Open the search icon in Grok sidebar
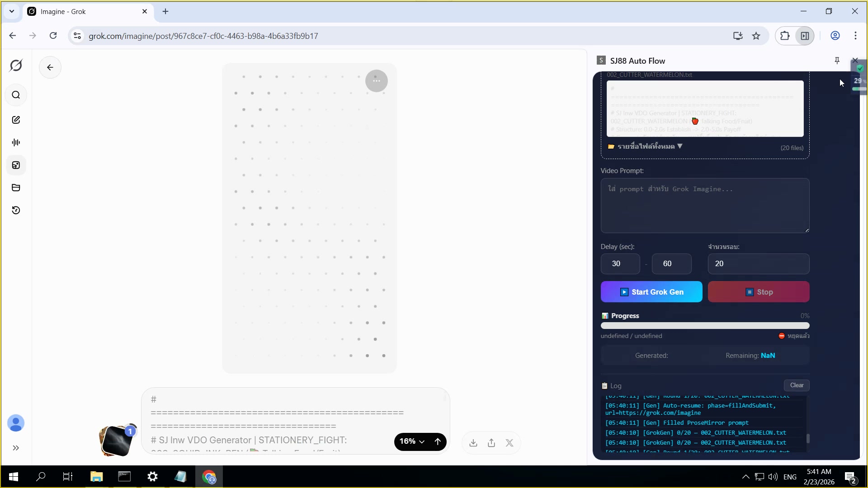 tap(16, 95)
